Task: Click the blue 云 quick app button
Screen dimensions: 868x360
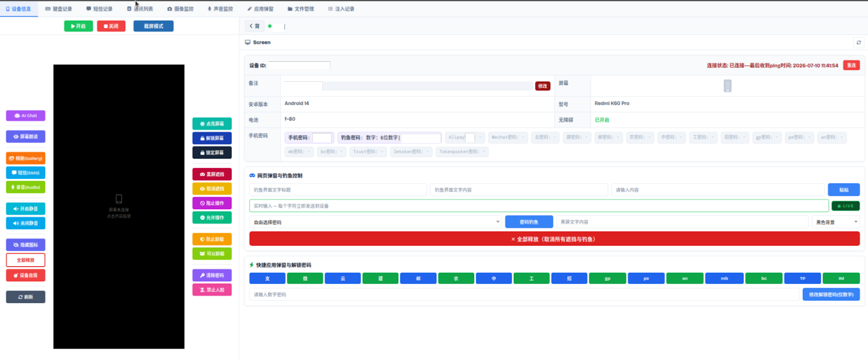Action: [343, 279]
